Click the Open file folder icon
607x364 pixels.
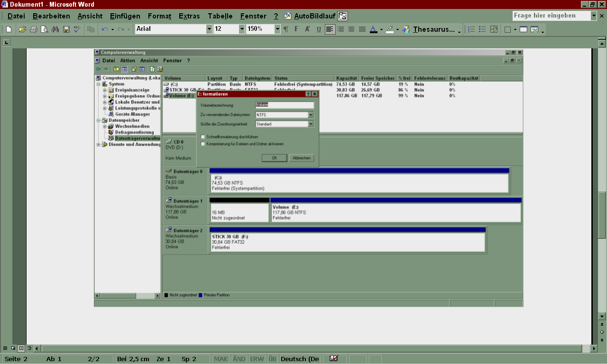[x=22, y=29]
